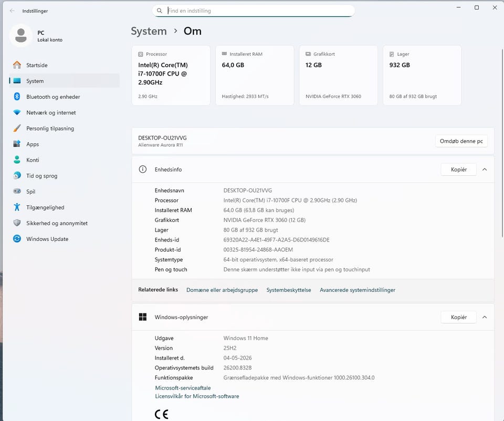Collapse the Enhedsinfo section chevron
The image size is (504, 421).
click(x=485, y=170)
